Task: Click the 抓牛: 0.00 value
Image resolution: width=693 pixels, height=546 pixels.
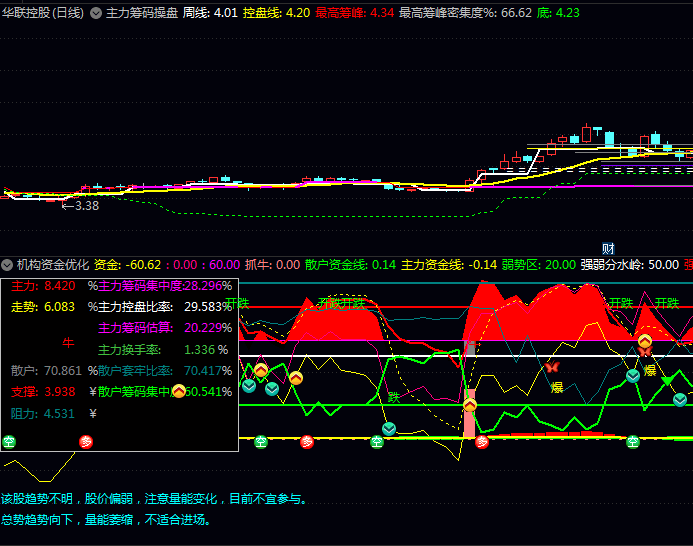Action: pyautogui.click(x=273, y=265)
